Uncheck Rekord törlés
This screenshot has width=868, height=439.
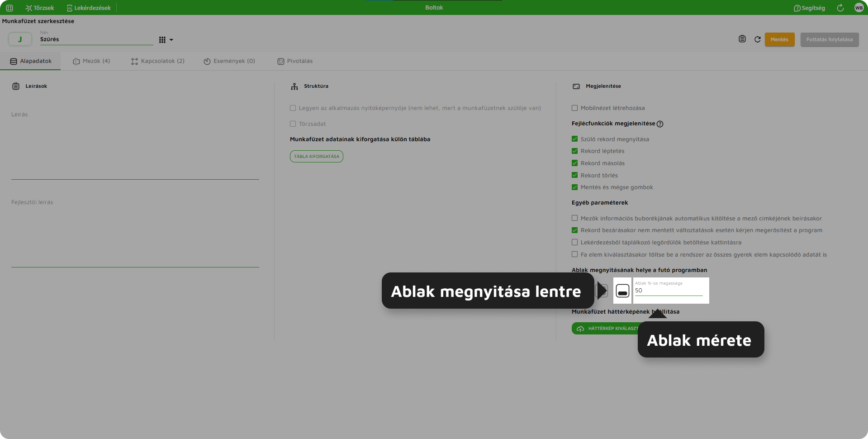click(x=574, y=175)
